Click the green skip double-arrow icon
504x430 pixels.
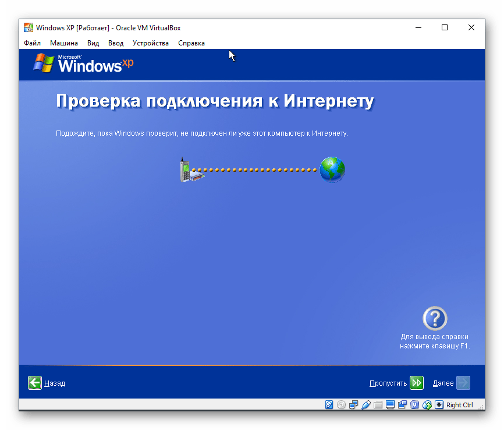[417, 383]
